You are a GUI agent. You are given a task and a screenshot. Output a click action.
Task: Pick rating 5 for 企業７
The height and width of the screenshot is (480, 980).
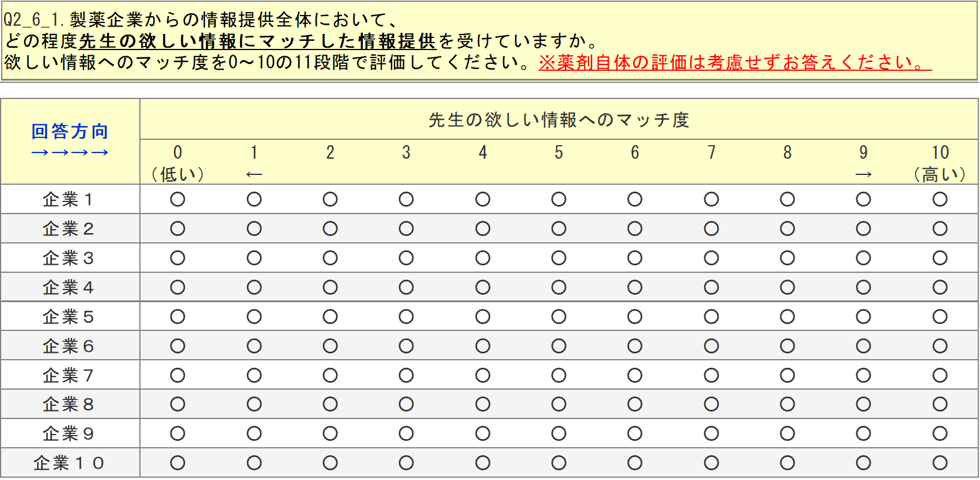pyautogui.click(x=559, y=375)
